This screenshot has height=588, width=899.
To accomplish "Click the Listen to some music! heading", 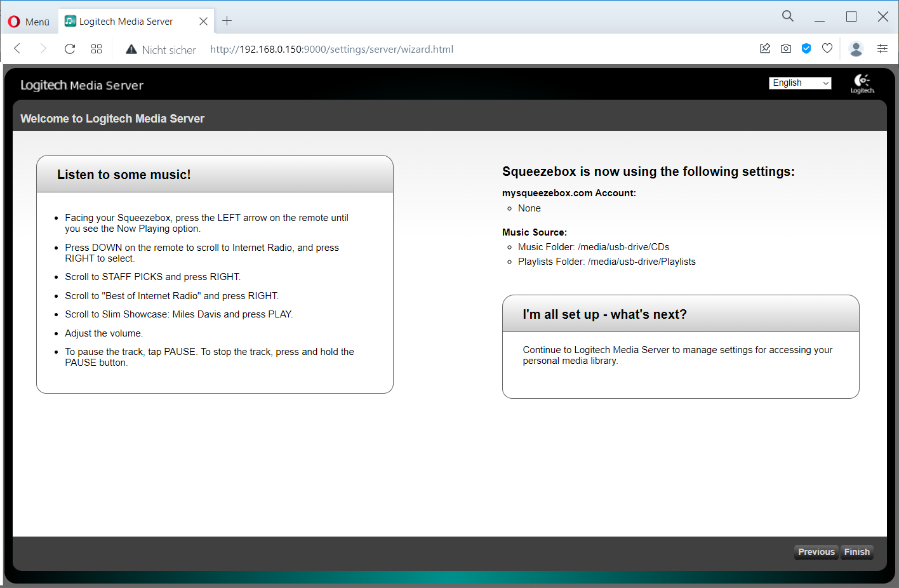I will coord(124,175).
